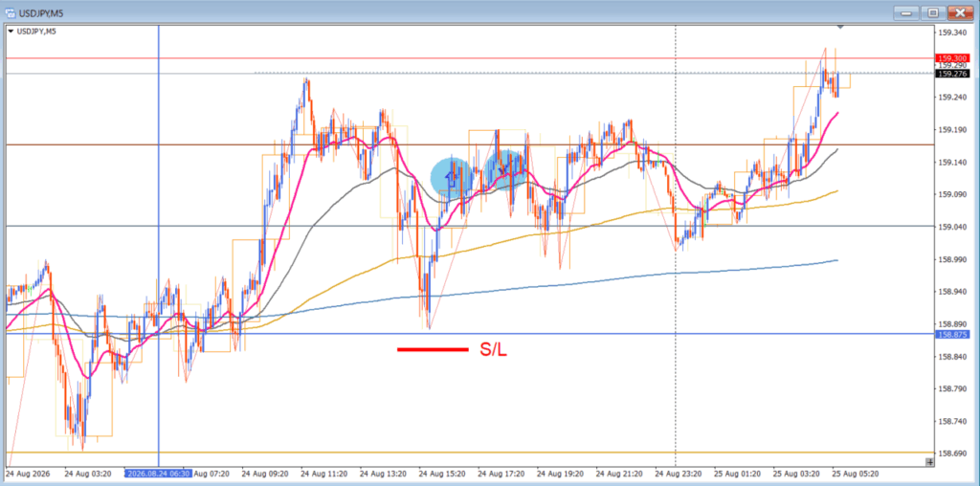Click the 24 Aug 17:20 time axis label
The width and height of the screenshot is (980, 486).
pos(501,474)
